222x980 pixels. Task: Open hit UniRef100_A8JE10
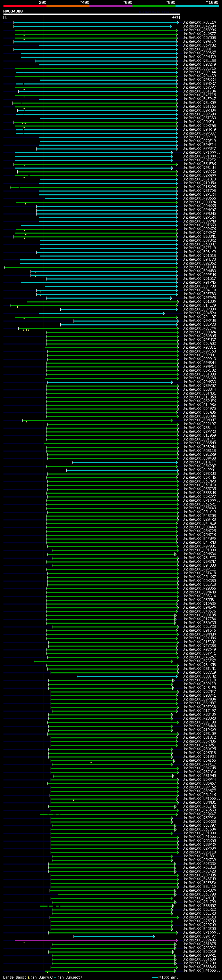(199, 23)
